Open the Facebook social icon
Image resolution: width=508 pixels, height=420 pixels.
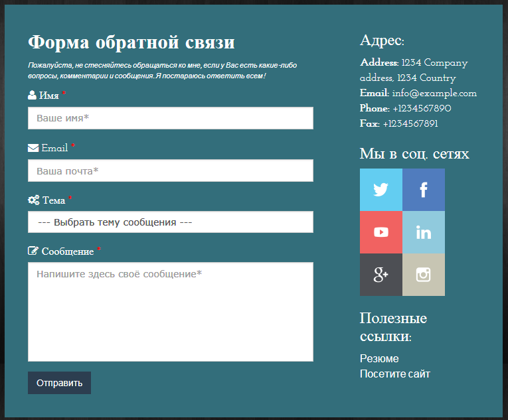(423, 190)
